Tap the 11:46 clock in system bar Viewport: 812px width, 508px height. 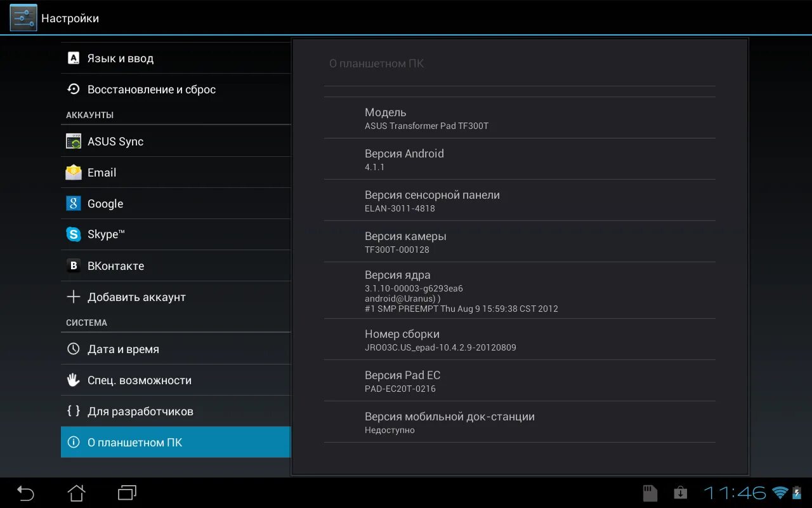point(735,493)
